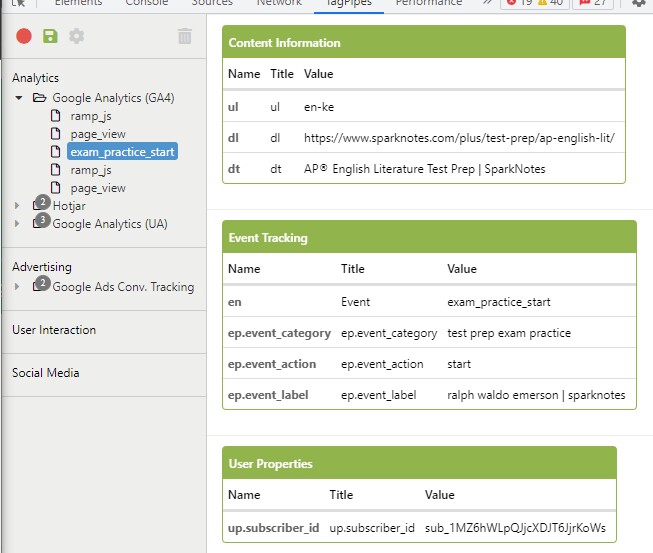Click the DevTools error count badge
This screenshot has height=553, width=653.
[519, 3]
